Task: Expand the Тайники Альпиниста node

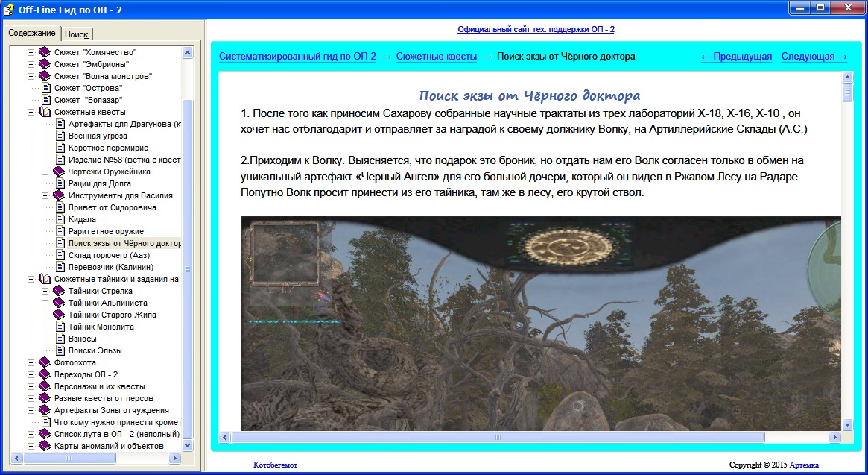Action: pos(45,303)
